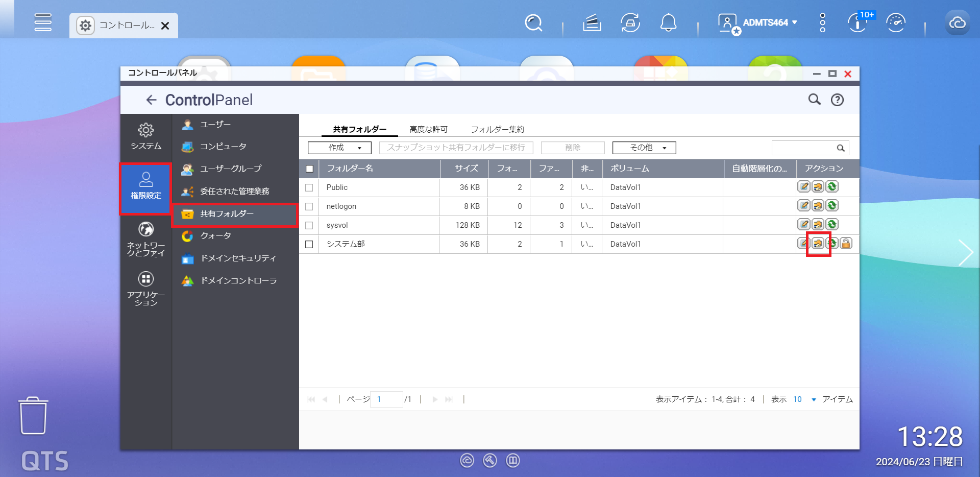Click the lock icon for システム部
The width and height of the screenshot is (980, 477).
846,244
